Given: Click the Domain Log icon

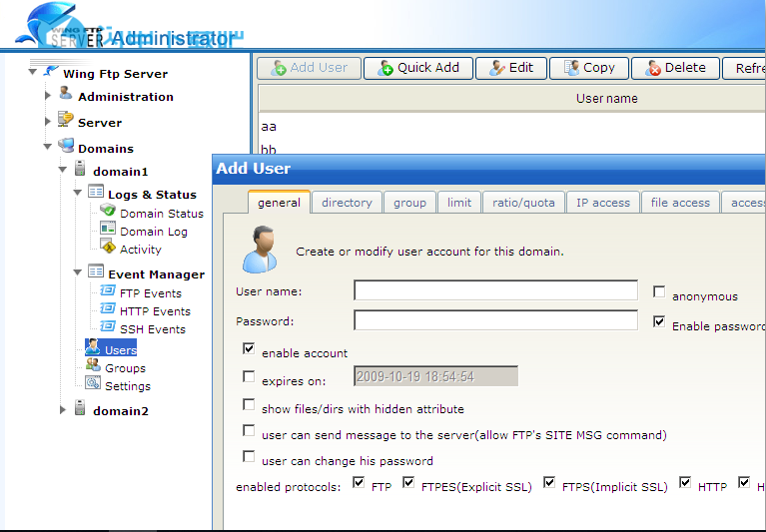Looking at the screenshot, I should [x=108, y=228].
